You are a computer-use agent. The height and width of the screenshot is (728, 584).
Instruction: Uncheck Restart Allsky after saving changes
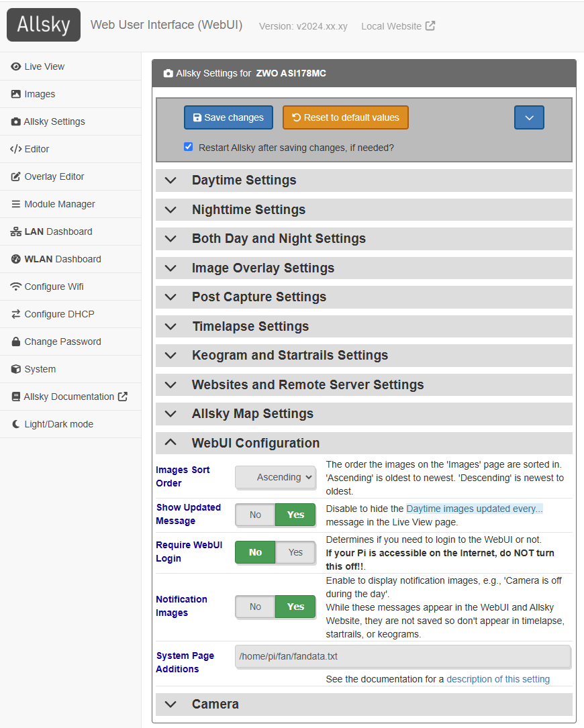(189, 147)
